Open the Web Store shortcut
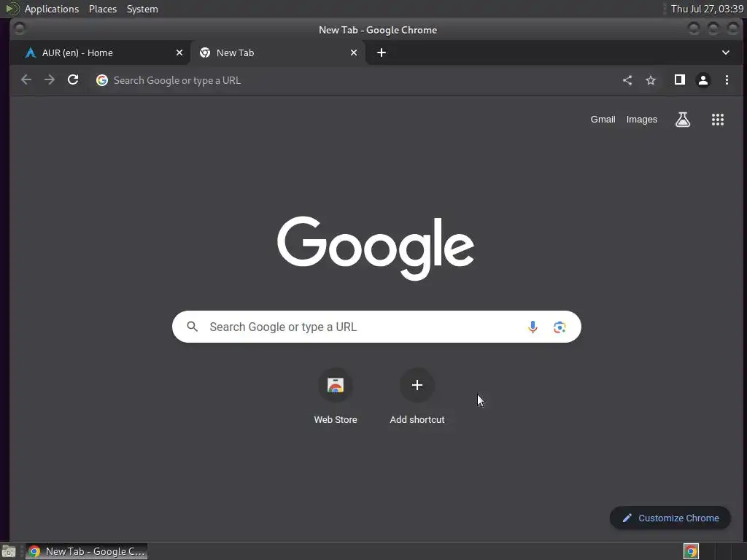The image size is (747, 560). [x=336, y=395]
